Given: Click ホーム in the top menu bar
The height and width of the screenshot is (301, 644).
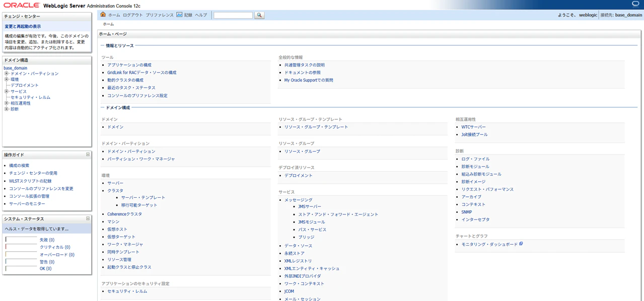Looking at the screenshot, I should tap(114, 15).
